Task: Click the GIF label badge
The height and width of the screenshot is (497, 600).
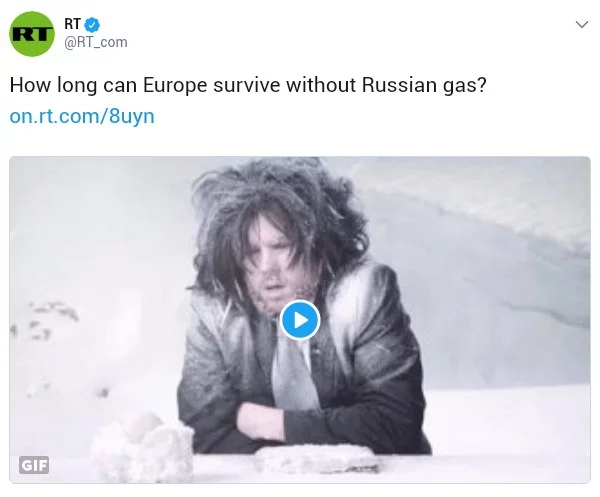Action: (x=34, y=465)
